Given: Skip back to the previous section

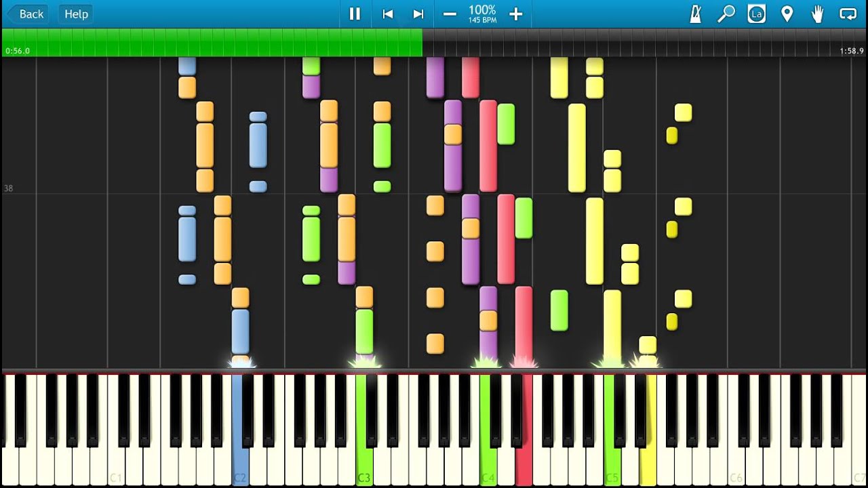Looking at the screenshot, I should coord(387,14).
